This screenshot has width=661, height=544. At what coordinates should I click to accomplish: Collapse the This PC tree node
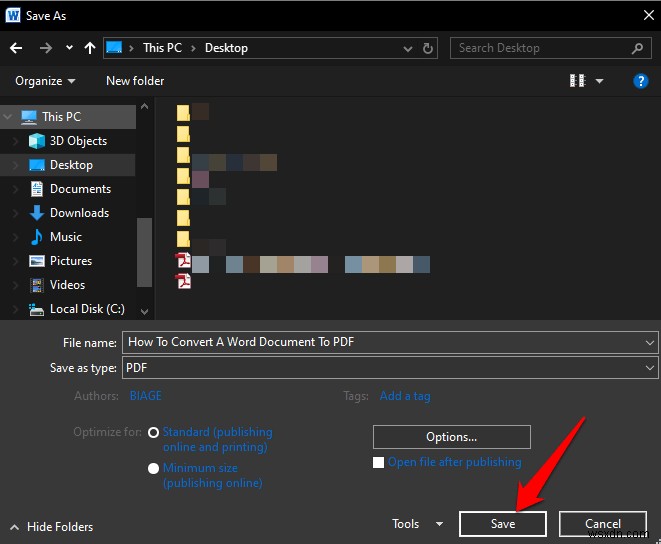pyautogui.click(x=8, y=117)
